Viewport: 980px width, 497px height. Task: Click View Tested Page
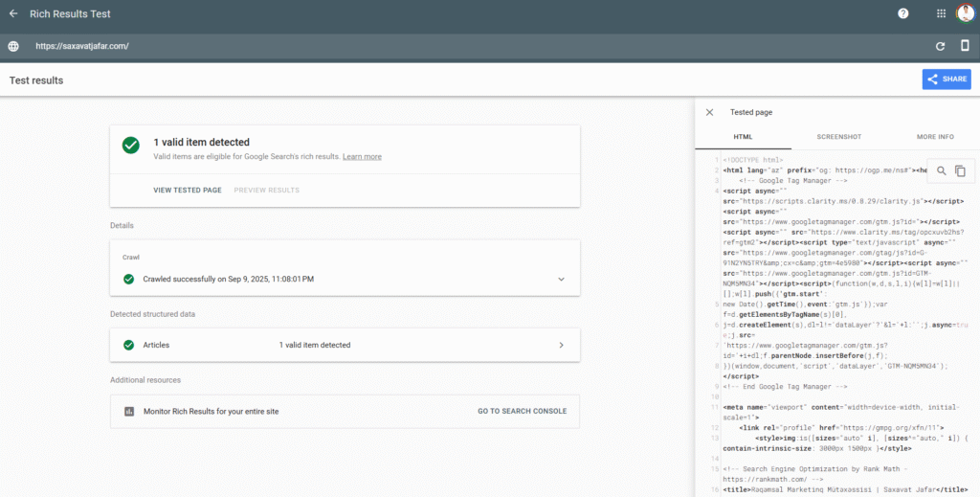pyautogui.click(x=187, y=190)
